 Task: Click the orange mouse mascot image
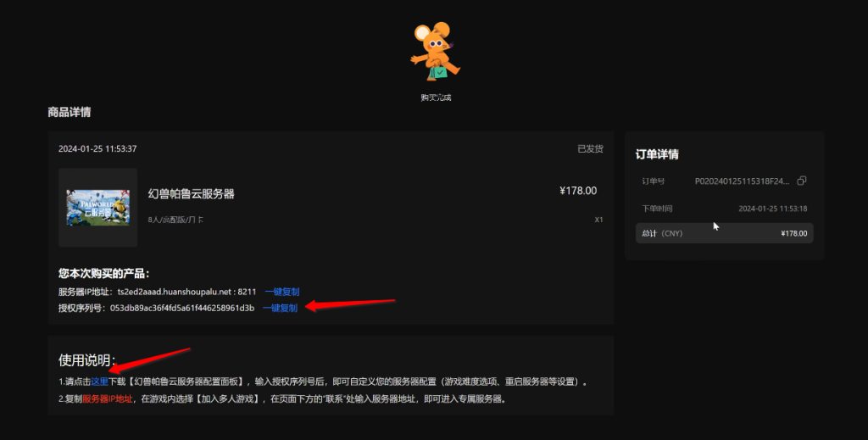coord(435,52)
